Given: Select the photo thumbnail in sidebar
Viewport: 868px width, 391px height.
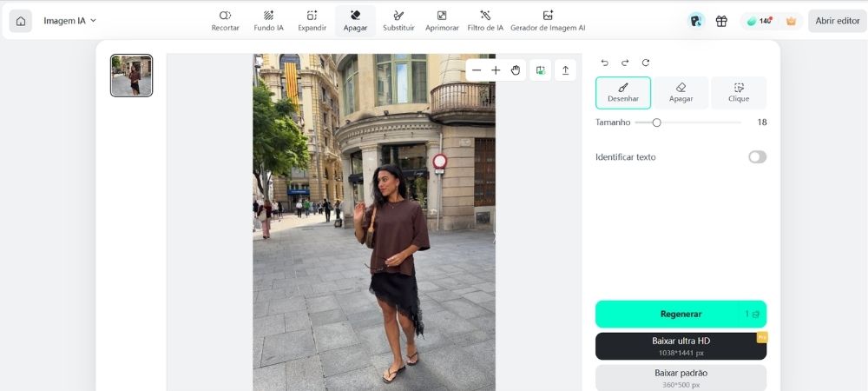Looking at the screenshot, I should [x=131, y=76].
